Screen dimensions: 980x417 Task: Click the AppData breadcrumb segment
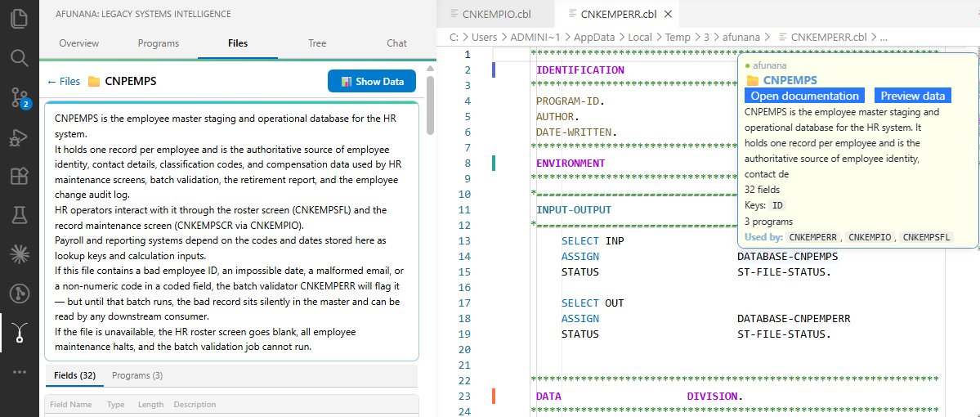tap(593, 37)
